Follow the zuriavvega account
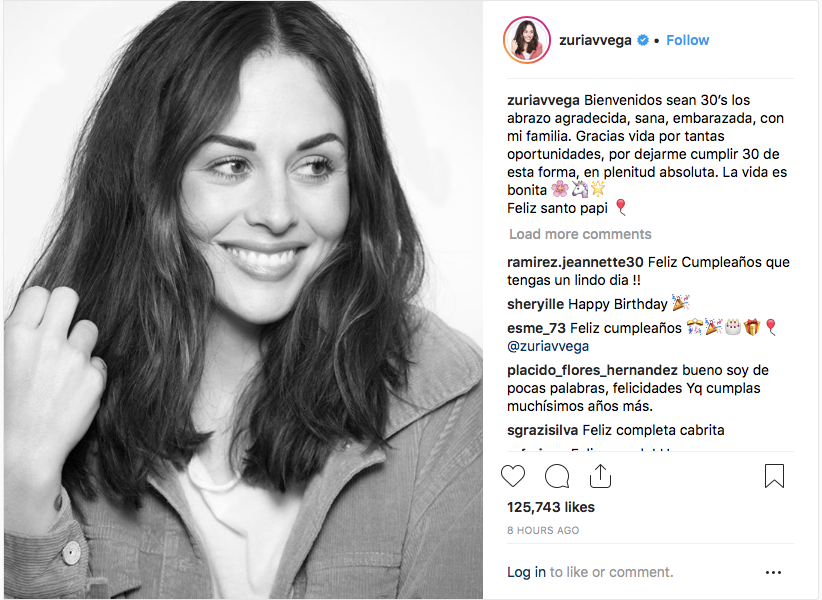The height and width of the screenshot is (600, 822). (687, 40)
